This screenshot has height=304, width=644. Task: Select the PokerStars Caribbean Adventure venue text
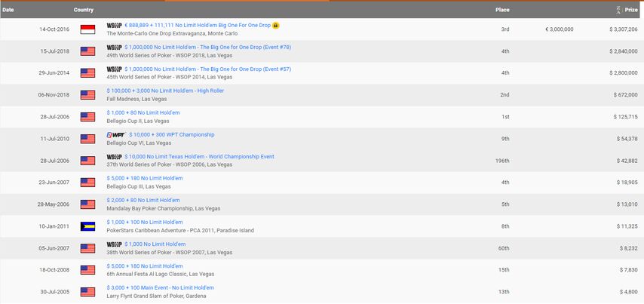pyautogui.click(x=180, y=231)
